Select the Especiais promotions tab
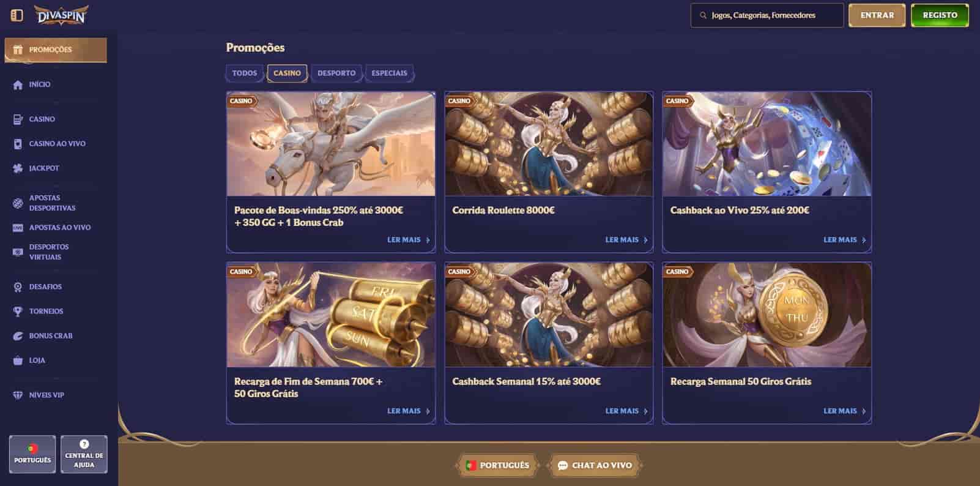Viewport: 980px width, 486px height. [389, 73]
